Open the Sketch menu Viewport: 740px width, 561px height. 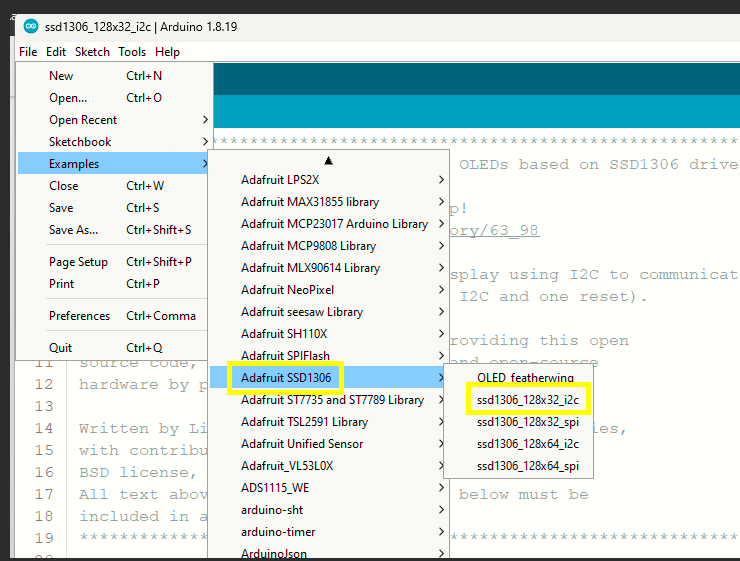[92, 51]
